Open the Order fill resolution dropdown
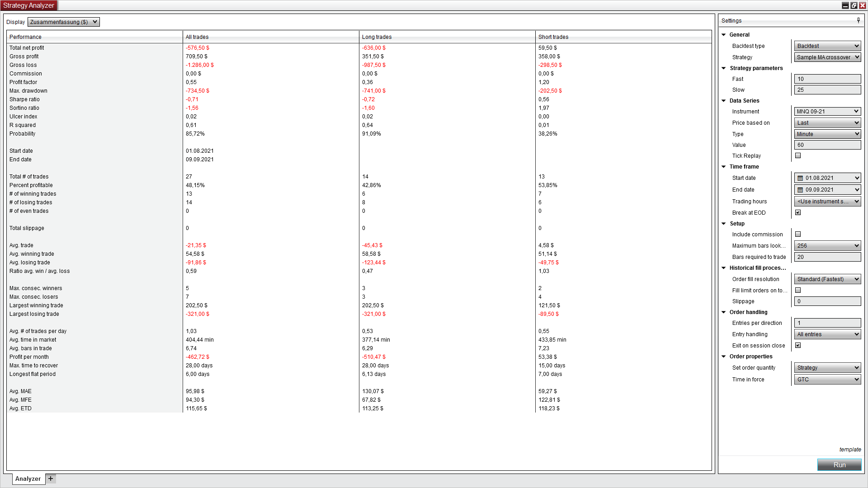 click(827, 279)
